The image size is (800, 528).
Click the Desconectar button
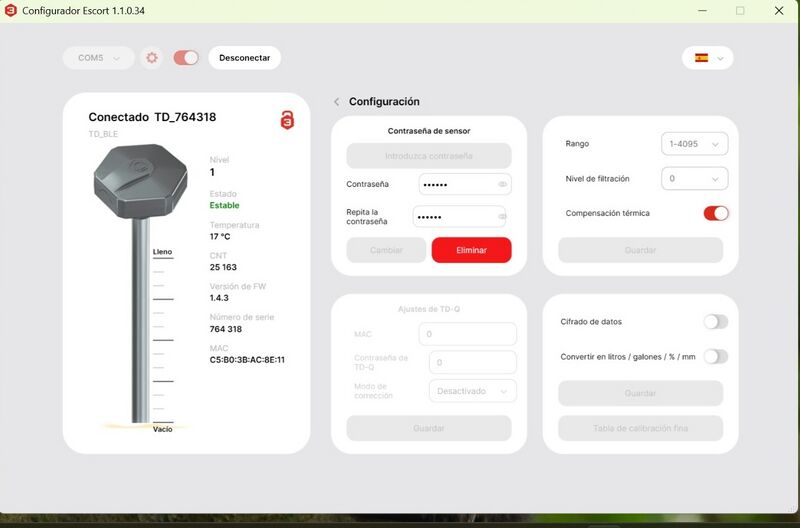(x=245, y=58)
